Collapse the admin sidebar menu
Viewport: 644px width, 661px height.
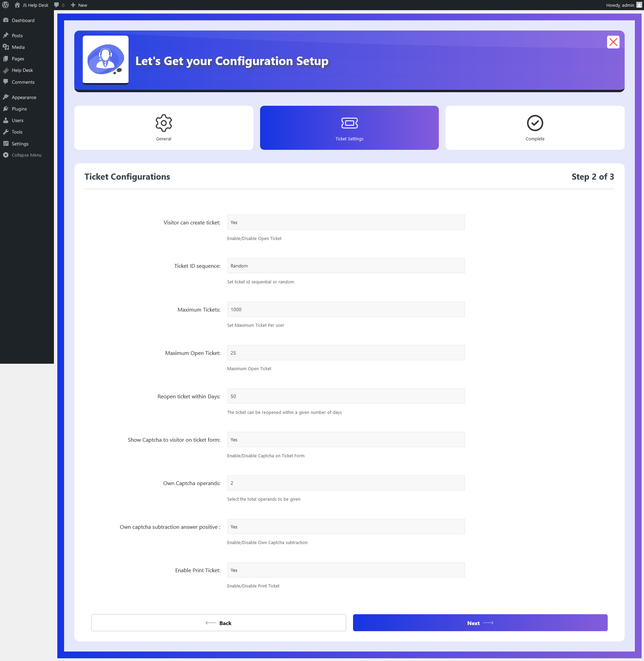[x=26, y=155]
